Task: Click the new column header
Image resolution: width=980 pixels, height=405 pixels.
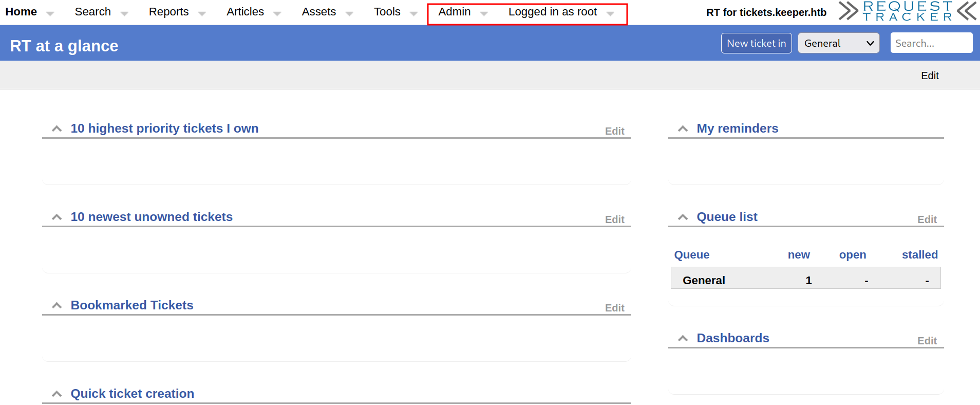Action: pyautogui.click(x=799, y=255)
